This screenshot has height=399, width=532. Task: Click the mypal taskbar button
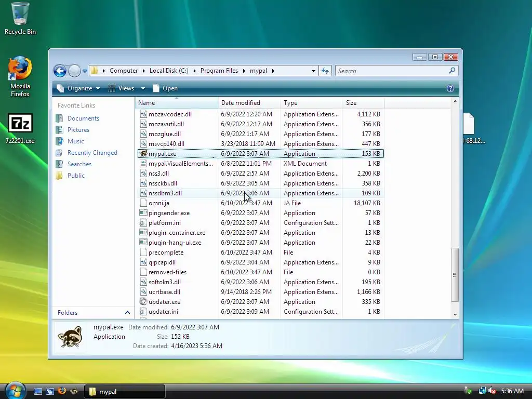[x=124, y=392]
